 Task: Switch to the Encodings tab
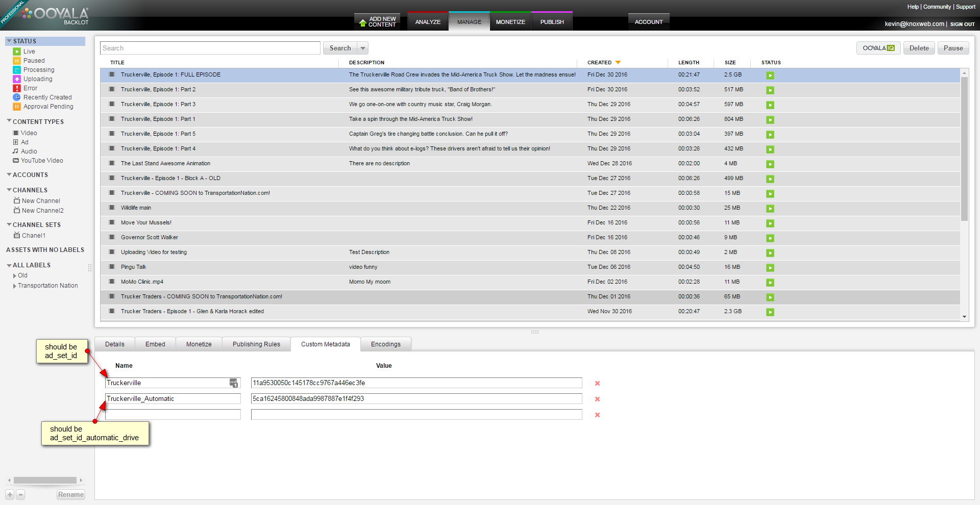click(x=386, y=344)
